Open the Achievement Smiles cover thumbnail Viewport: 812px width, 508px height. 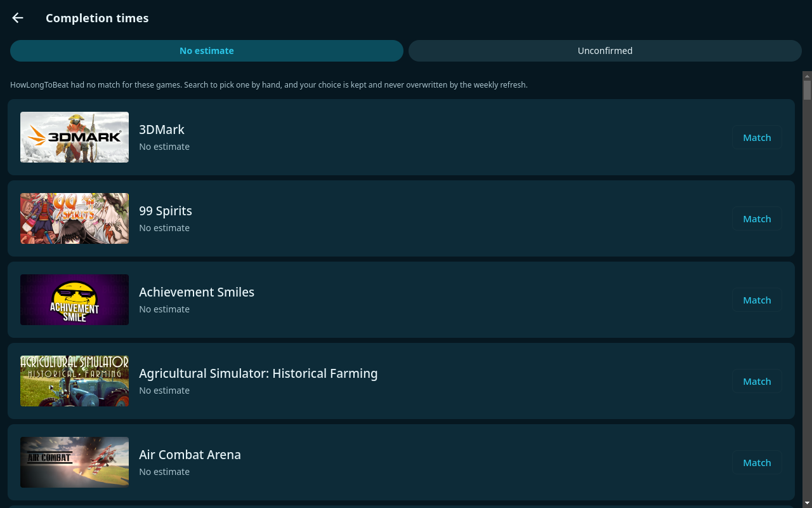click(x=74, y=300)
